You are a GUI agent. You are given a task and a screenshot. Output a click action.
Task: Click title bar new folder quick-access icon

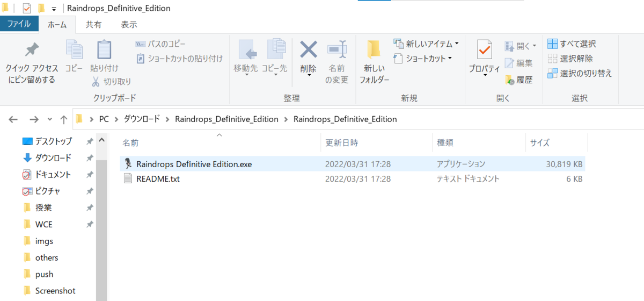coord(41,9)
